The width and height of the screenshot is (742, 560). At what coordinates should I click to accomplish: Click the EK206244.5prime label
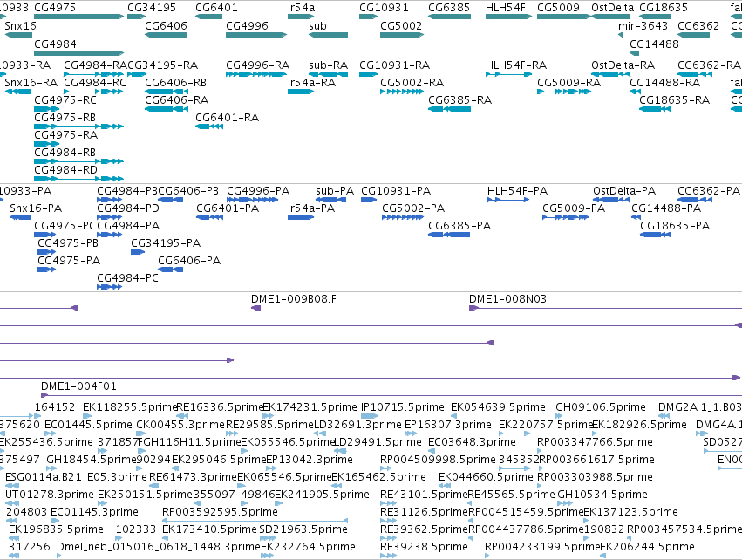click(647, 547)
